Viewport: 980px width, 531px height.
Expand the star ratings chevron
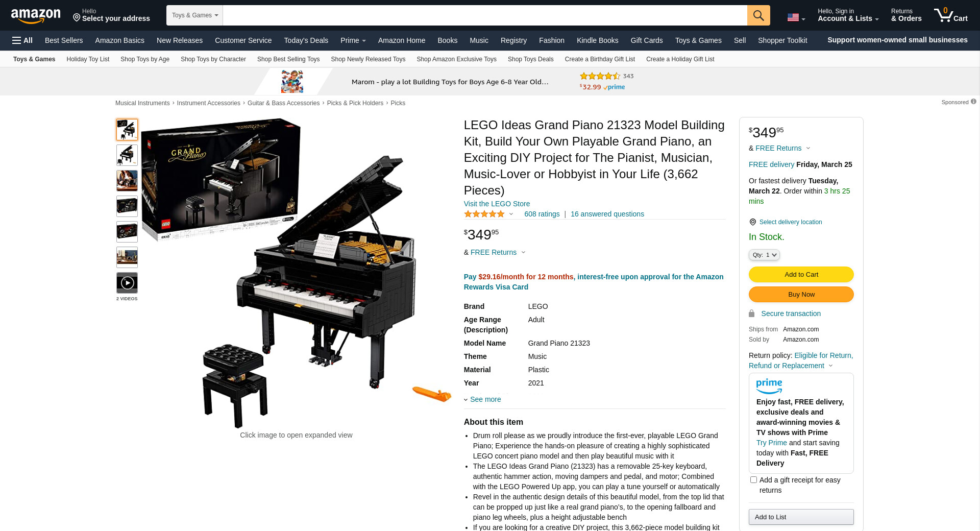point(511,214)
